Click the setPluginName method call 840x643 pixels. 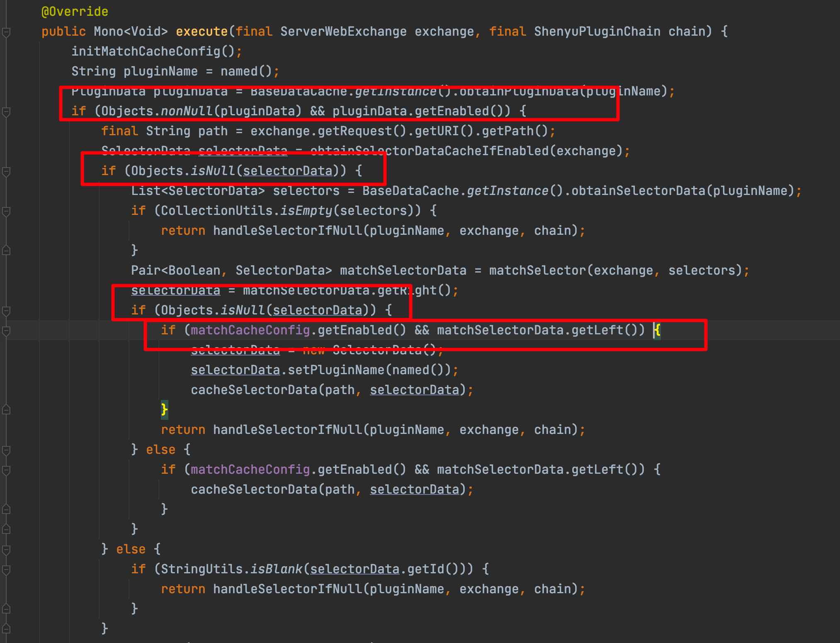pyautogui.click(x=336, y=370)
